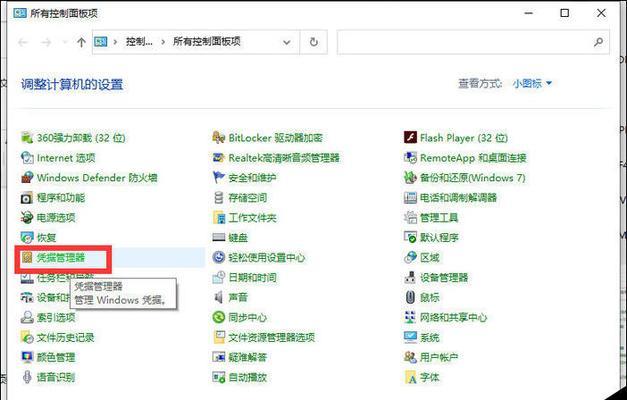Click the 鼠标 mouse icon

(410, 297)
